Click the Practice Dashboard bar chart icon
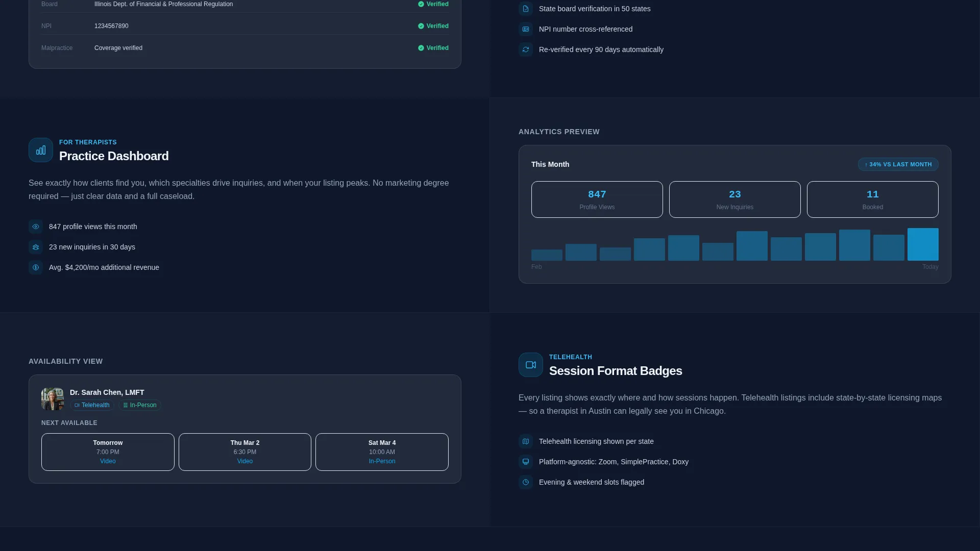 [41, 150]
